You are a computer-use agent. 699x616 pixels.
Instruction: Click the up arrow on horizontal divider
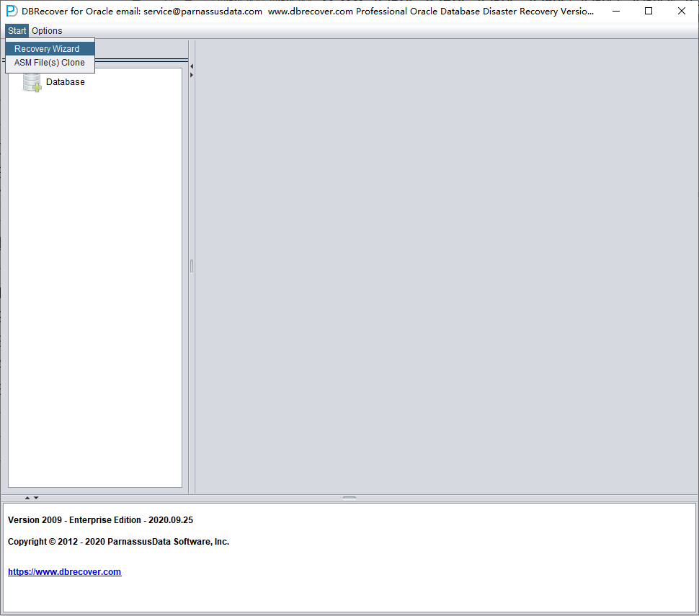point(27,497)
